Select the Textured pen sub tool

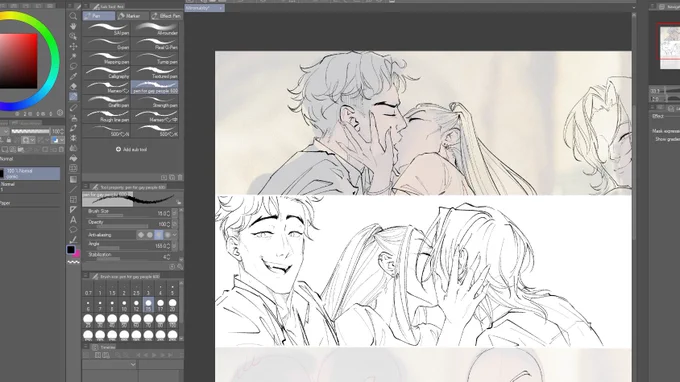click(155, 73)
